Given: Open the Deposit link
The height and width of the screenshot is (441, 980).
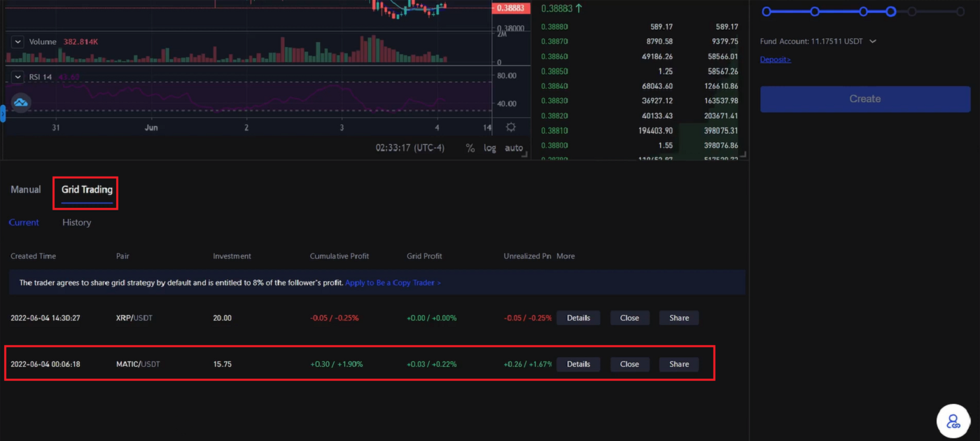Looking at the screenshot, I should click(775, 59).
